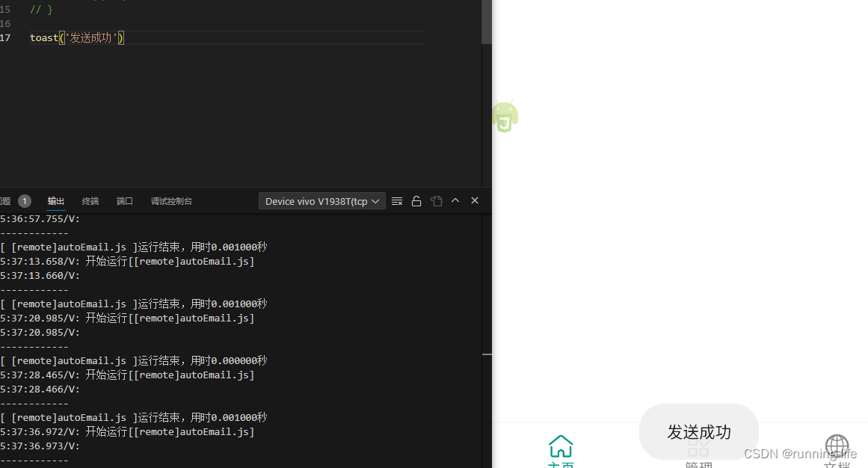Tap the 文档 globe icon
Screen dimensions: 868x468
pos(837,446)
